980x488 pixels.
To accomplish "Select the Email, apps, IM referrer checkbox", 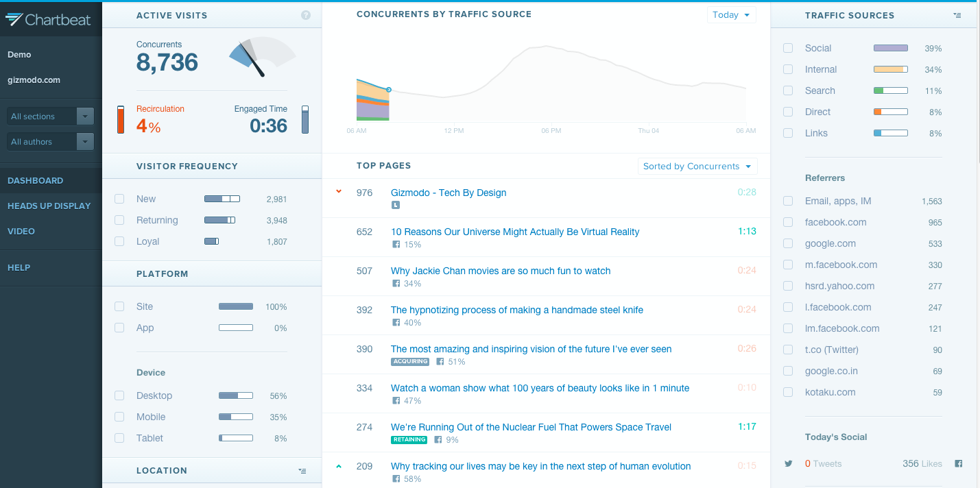I will 788,201.
